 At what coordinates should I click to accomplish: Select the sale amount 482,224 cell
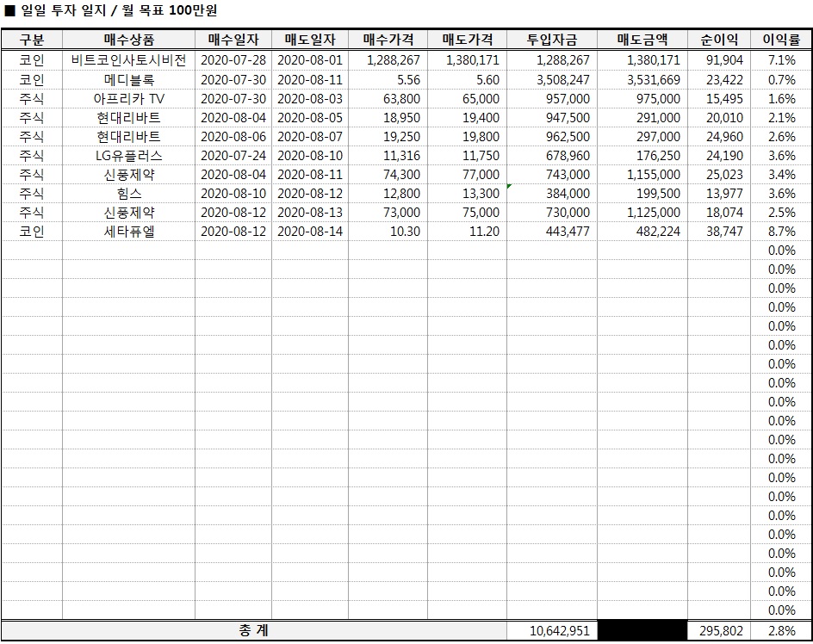pyautogui.click(x=642, y=232)
